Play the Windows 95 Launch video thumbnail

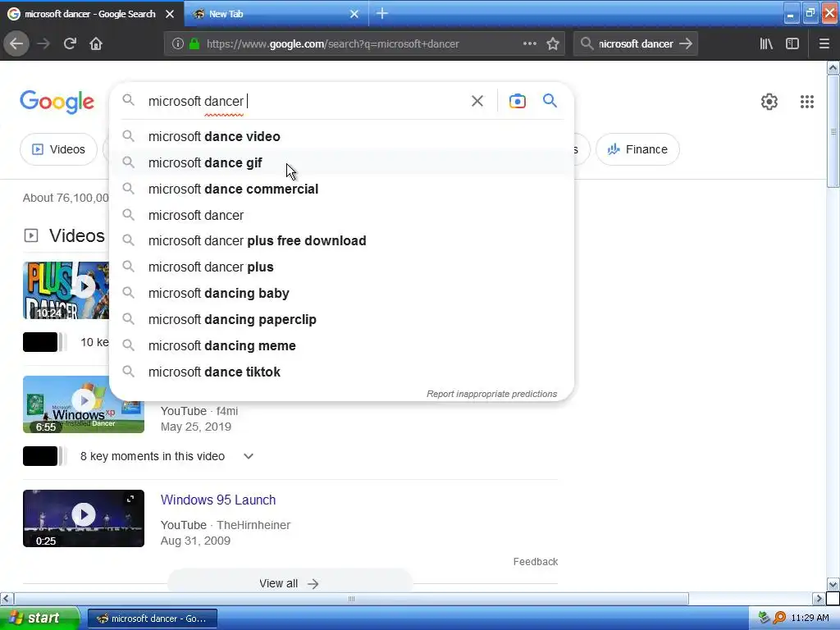click(x=84, y=518)
